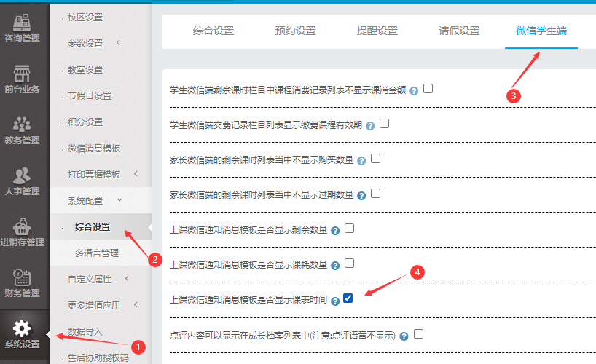Click the text 上课微信通知消息模板是否显示课表时间
The width and height of the screenshot is (596, 364).
pyautogui.click(x=248, y=300)
